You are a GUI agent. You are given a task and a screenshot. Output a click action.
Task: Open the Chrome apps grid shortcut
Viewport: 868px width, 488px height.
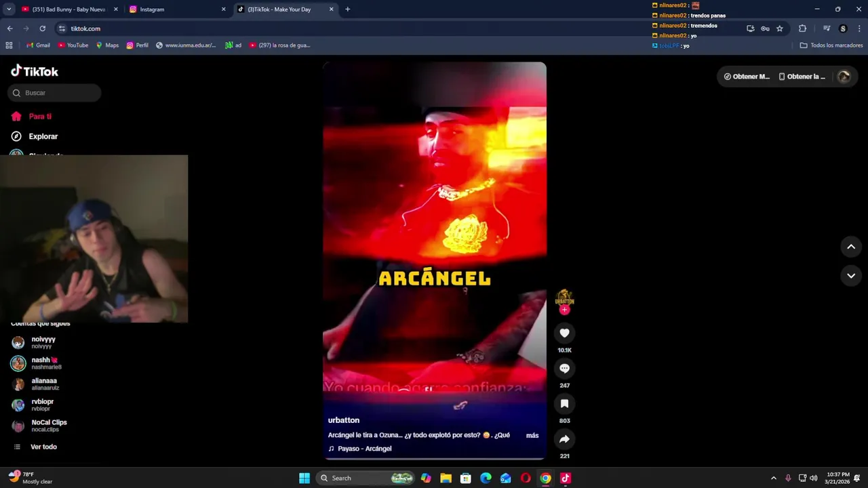coord(9,45)
